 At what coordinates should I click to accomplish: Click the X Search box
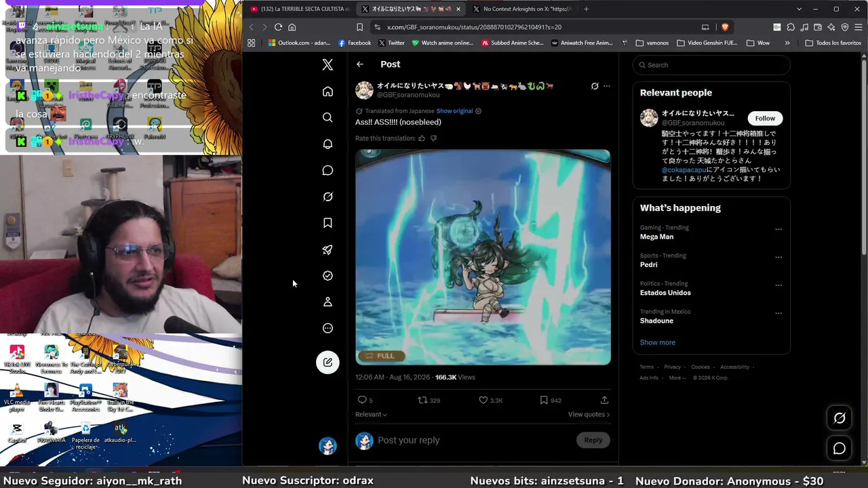pos(711,65)
